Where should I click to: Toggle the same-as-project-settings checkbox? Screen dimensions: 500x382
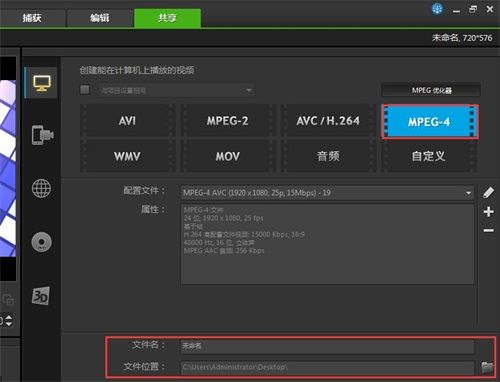click(85, 89)
